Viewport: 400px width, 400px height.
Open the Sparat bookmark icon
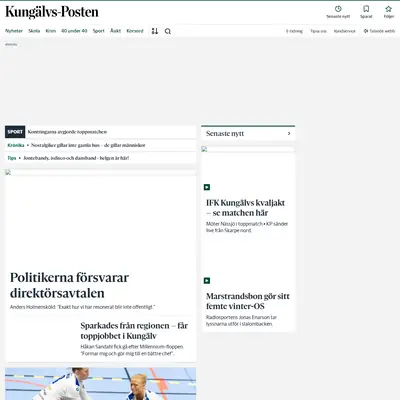366,9
